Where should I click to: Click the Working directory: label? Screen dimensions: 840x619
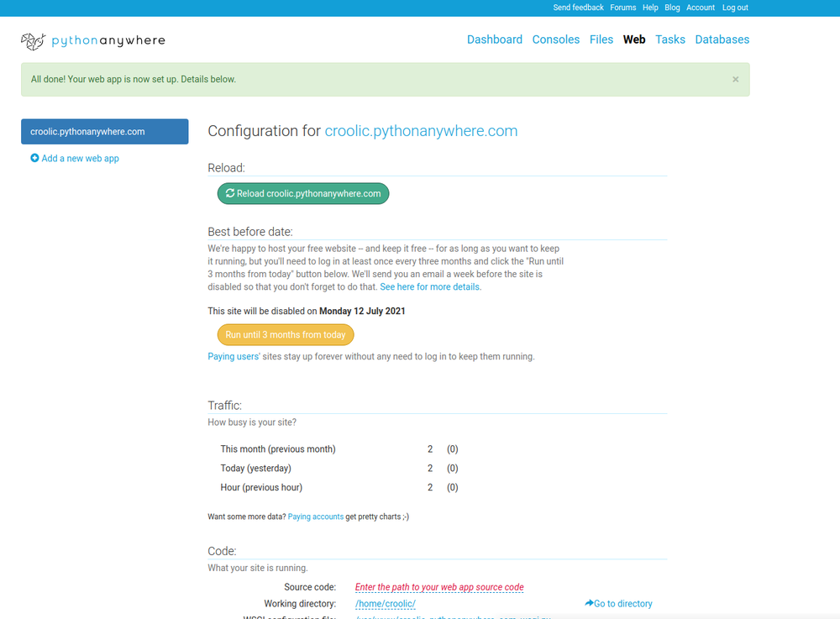(300, 604)
